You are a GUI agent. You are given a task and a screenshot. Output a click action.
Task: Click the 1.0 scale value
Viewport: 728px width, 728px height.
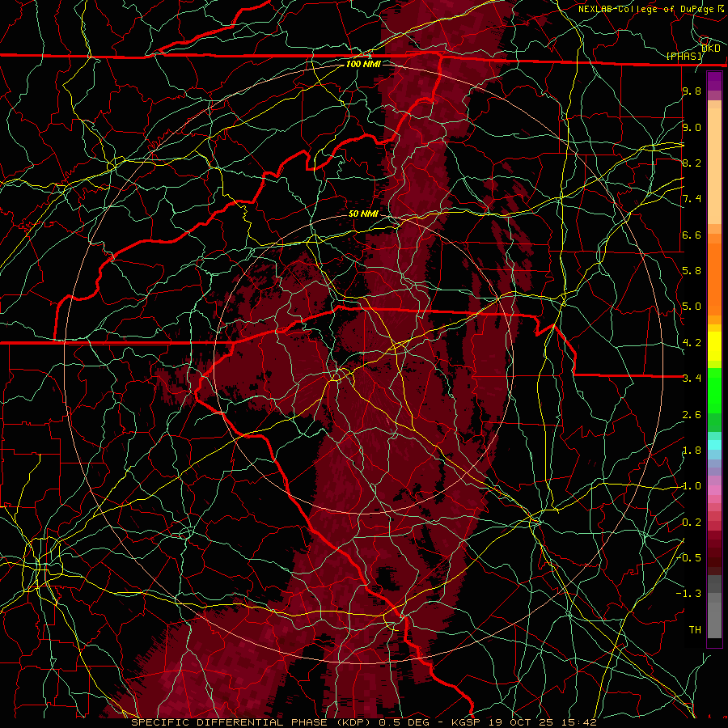click(x=692, y=486)
